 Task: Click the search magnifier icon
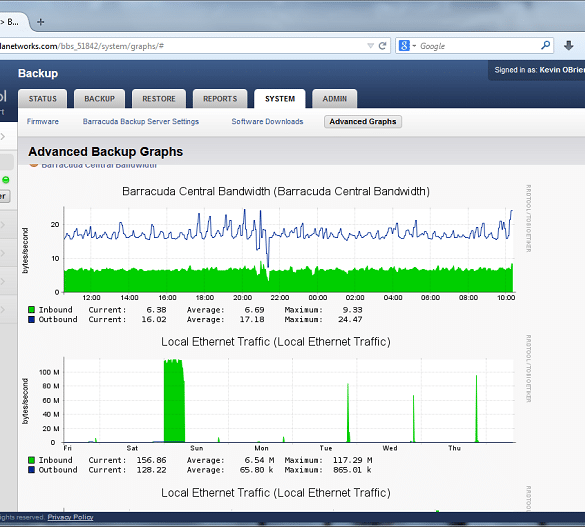pos(545,46)
